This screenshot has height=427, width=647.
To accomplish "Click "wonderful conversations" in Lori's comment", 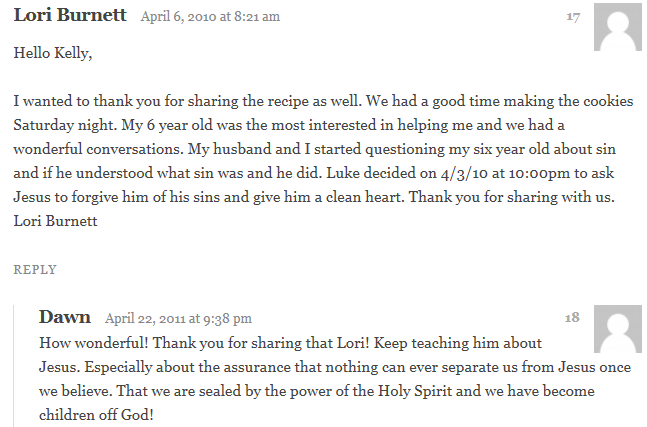I will tap(99, 149).
